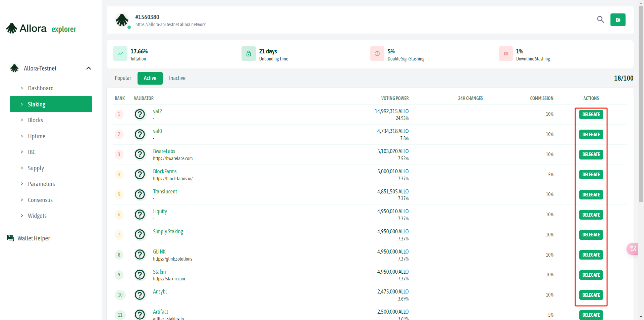The width and height of the screenshot is (644, 320).
Task: Open the Translucent validator link
Action: click(165, 191)
